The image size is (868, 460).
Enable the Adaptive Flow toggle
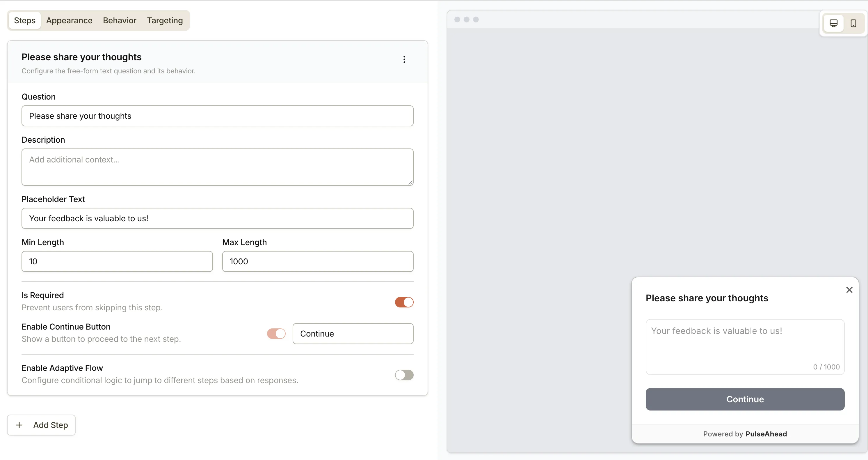point(404,375)
